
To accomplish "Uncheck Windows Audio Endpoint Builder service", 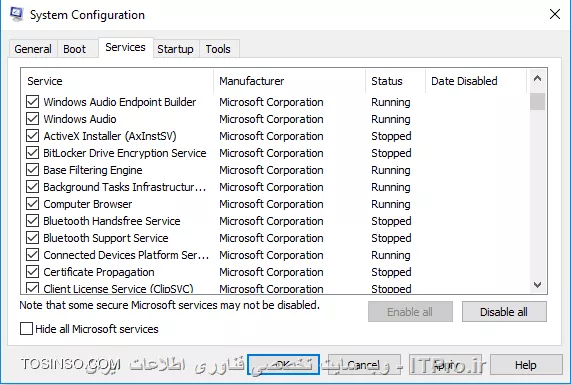I will pos(32,102).
